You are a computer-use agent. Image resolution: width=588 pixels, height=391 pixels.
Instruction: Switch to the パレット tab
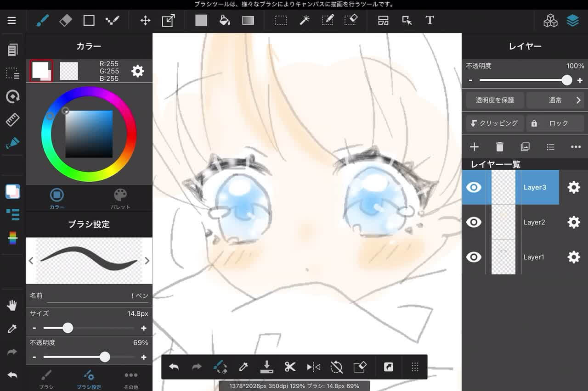tap(120, 198)
